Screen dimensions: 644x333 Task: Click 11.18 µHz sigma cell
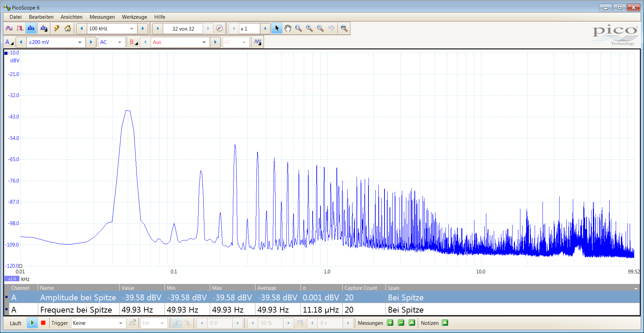pyautogui.click(x=321, y=310)
